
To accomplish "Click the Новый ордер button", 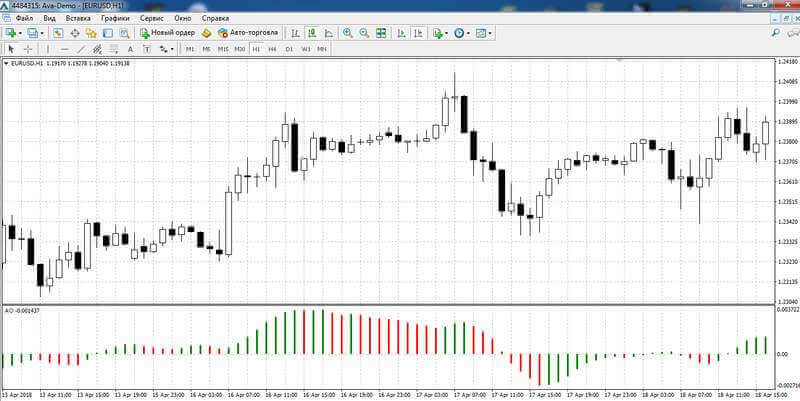I will click(167, 33).
